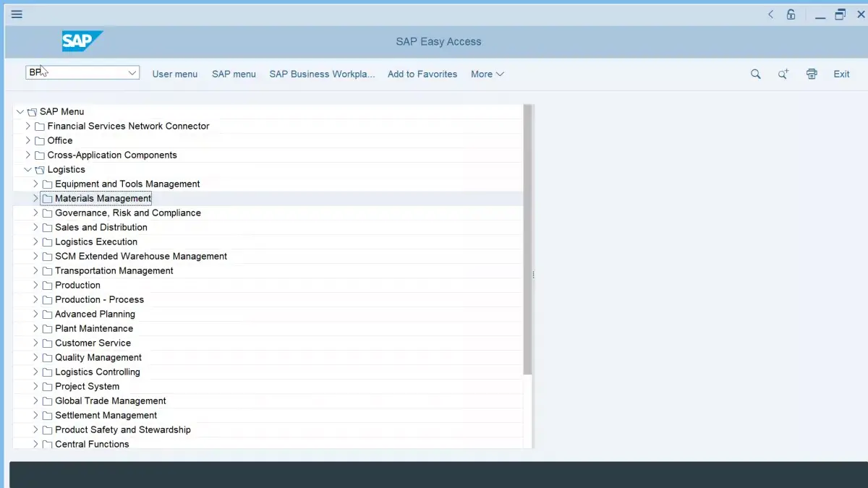Click the Production folder icon
The width and height of the screenshot is (868, 488).
click(x=48, y=285)
